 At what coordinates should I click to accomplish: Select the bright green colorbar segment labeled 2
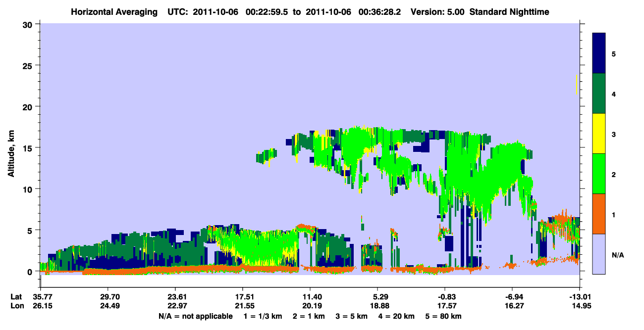click(599, 174)
